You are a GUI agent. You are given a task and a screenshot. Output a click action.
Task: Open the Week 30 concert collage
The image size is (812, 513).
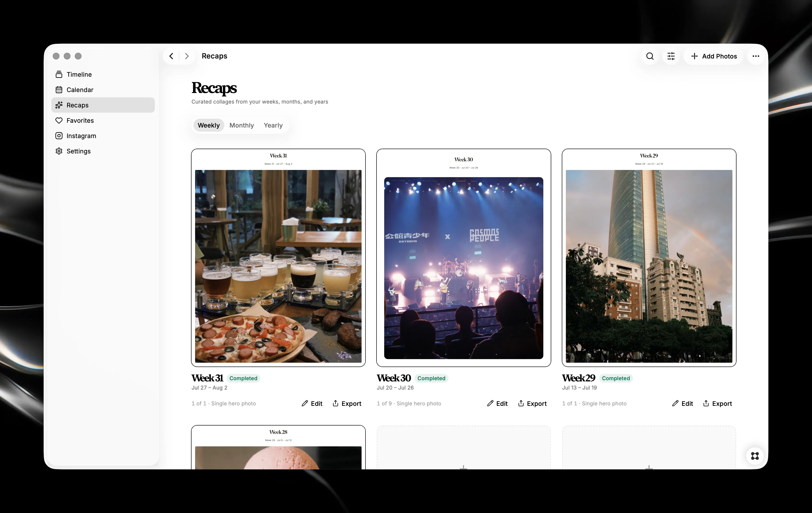(x=464, y=258)
